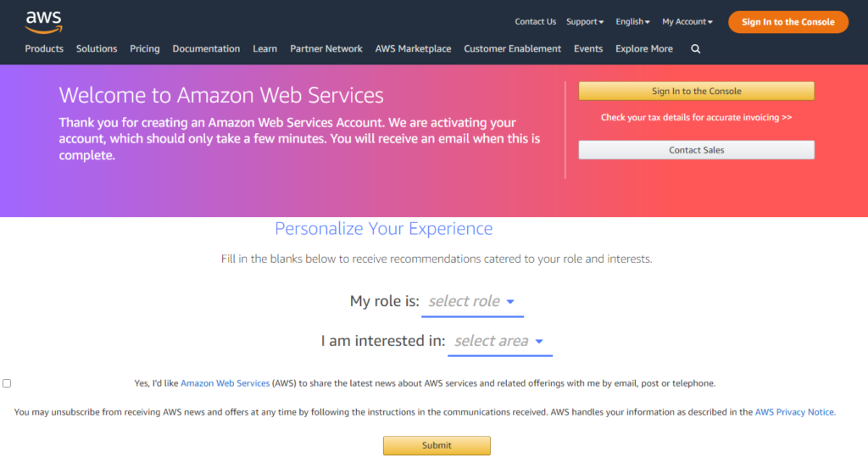Go to the Pricing menu item
Image resolution: width=868 pixels, height=474 pixels.
tap(145, 48)
